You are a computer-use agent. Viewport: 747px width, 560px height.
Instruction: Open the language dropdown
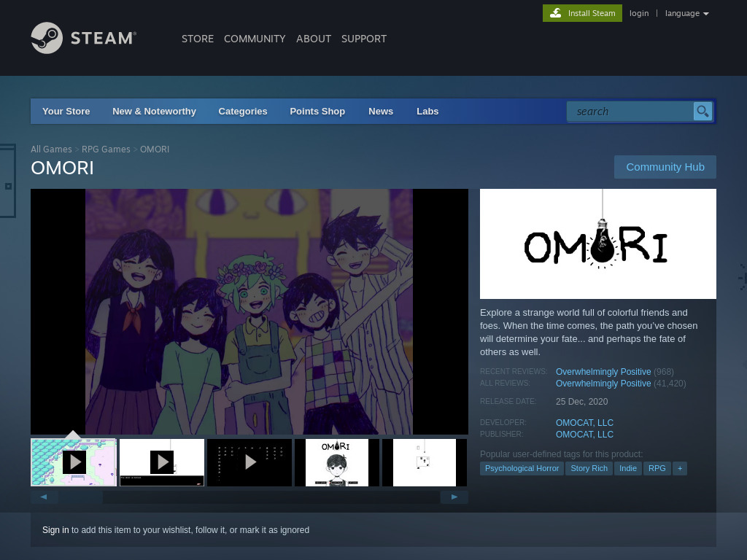[687, 13]
